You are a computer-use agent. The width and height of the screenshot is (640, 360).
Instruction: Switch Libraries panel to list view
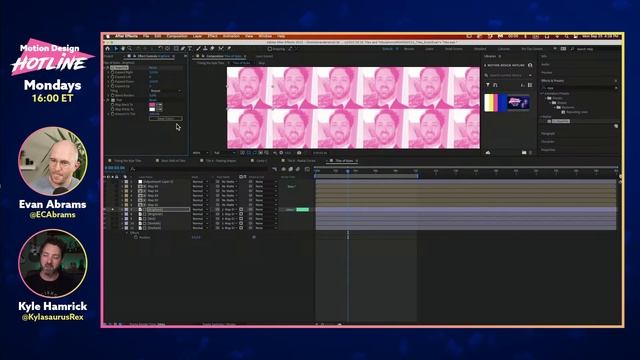(530, 85)
